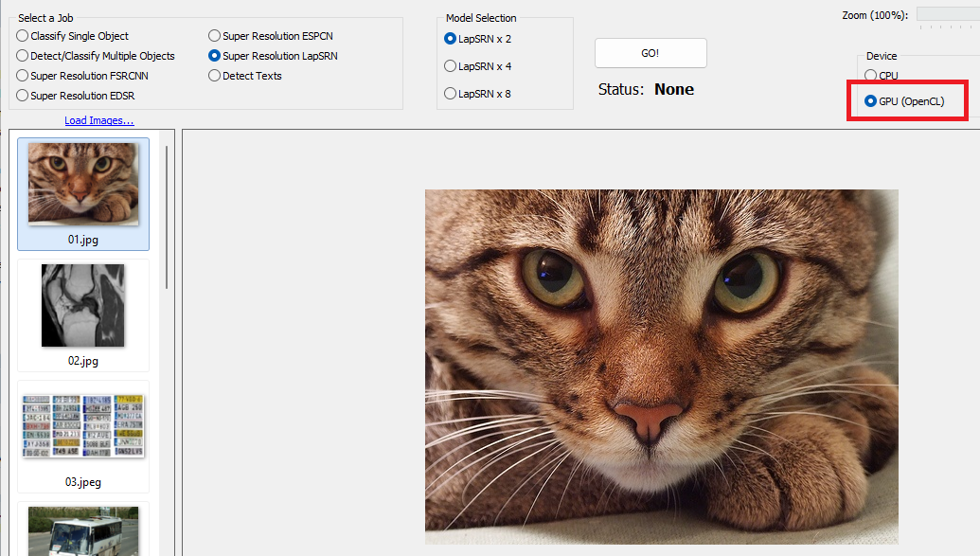Click the 01.jpg file name
This screenshot has height=556, width=980.
coord(83,240)
